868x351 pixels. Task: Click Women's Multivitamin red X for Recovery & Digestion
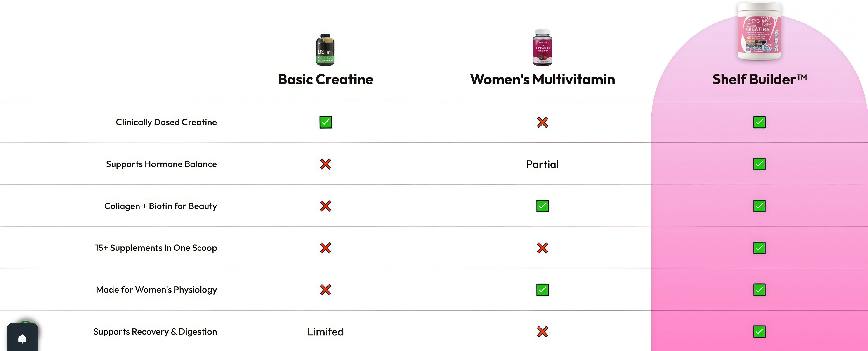[542, 332]
